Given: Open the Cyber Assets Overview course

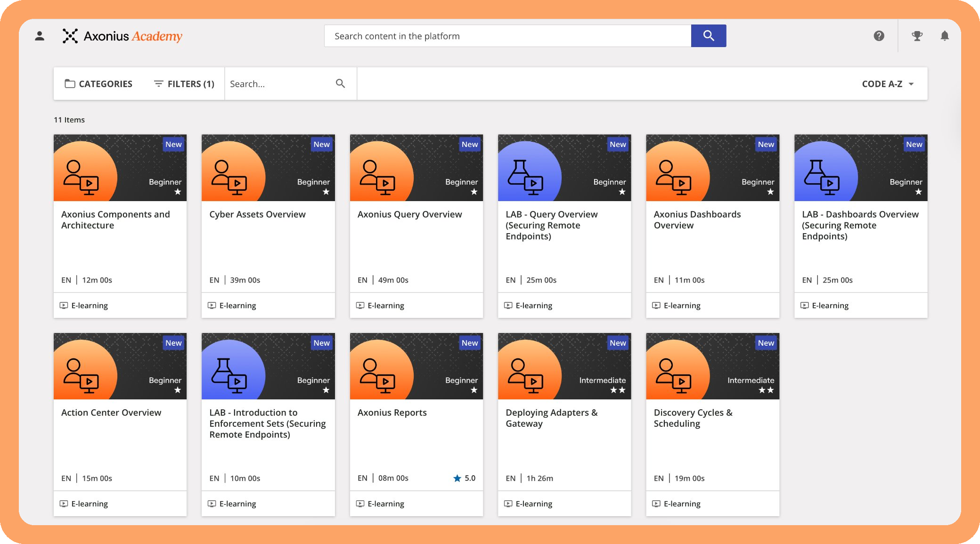Looking at the screenshot, I should click(257, 214).
